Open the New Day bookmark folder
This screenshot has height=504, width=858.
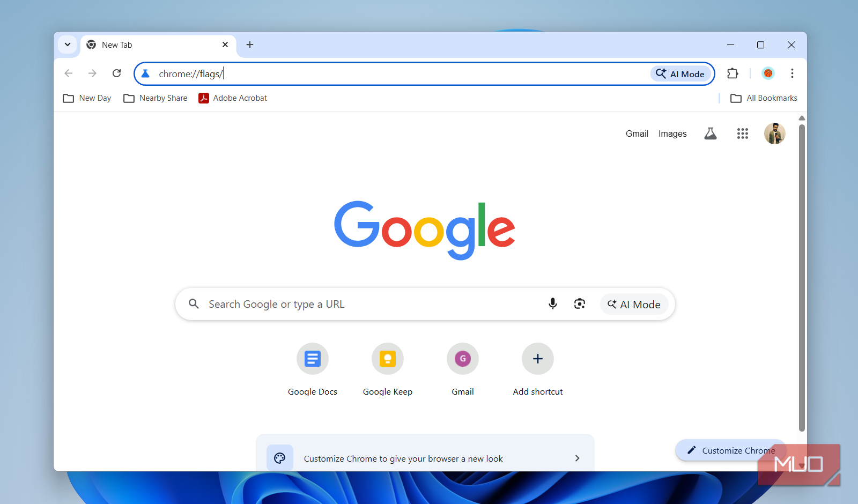tap(87, 98)
